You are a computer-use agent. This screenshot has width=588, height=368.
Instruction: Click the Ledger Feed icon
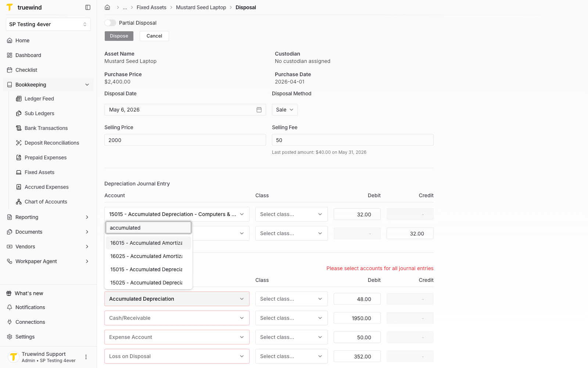pos(19,99)
